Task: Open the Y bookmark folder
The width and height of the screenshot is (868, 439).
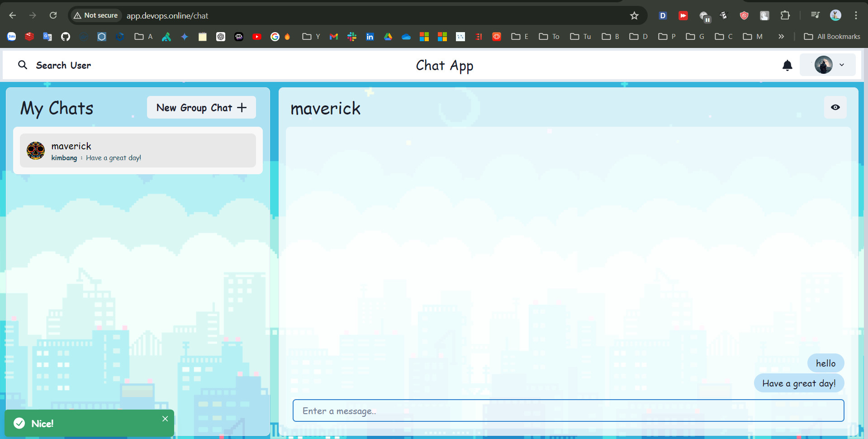Action: (311, 37)
